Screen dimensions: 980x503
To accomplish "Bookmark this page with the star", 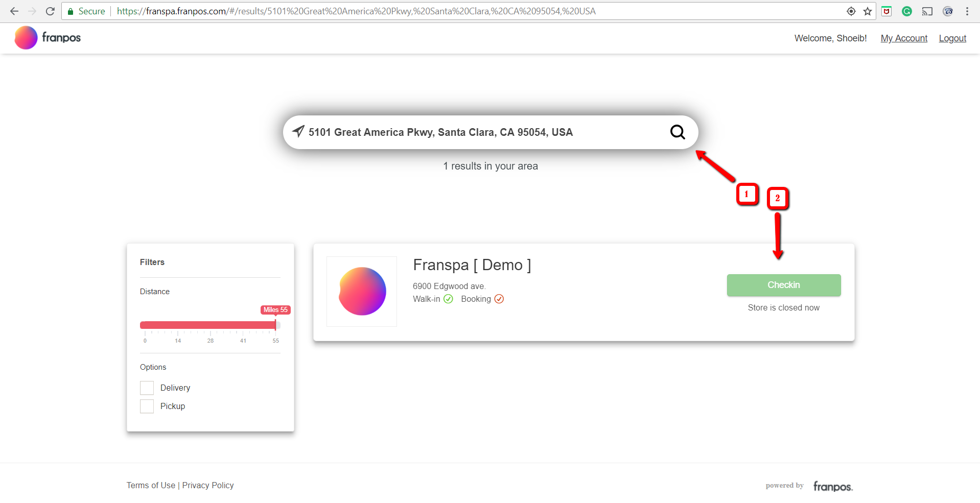I will (868, 11).
